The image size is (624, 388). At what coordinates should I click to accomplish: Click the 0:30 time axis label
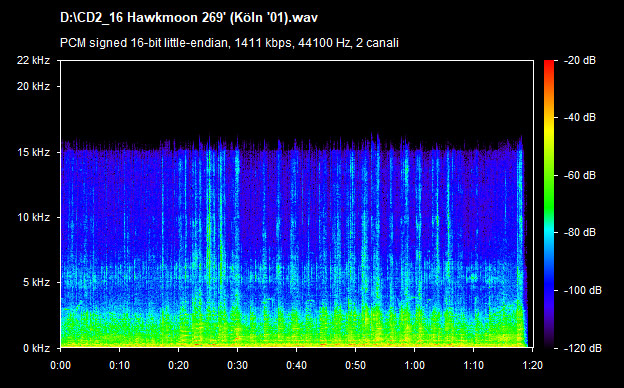click(x=238, y=365)
